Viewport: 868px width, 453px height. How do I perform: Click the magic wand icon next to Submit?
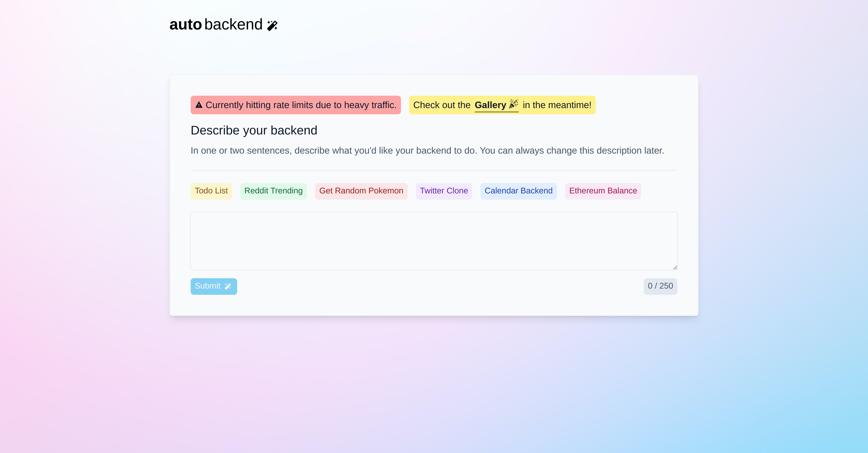coord(228,286)
